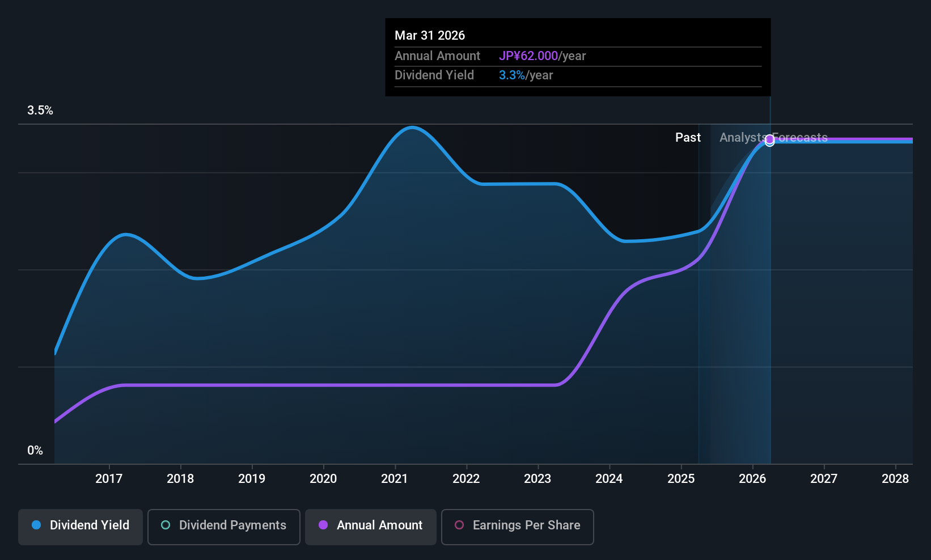Click the JP¥62.000/year tooltip value
The height and width of the screenshot is (560, 931).
tap(542, 56)
